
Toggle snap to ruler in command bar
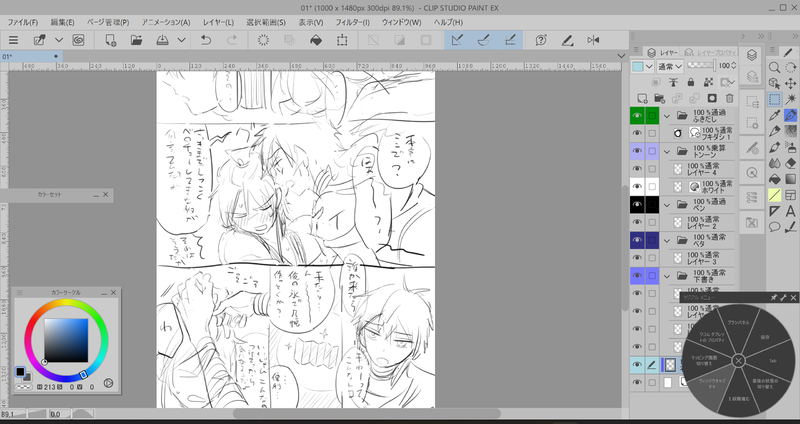(457, 40)
